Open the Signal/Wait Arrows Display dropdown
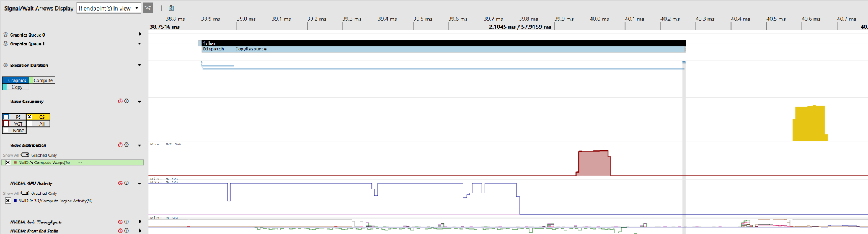 click(x=108, y=8)
